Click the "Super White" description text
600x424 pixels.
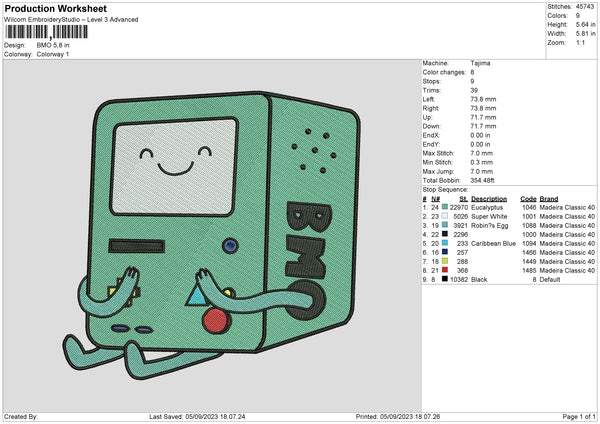(x=489, y=217)
